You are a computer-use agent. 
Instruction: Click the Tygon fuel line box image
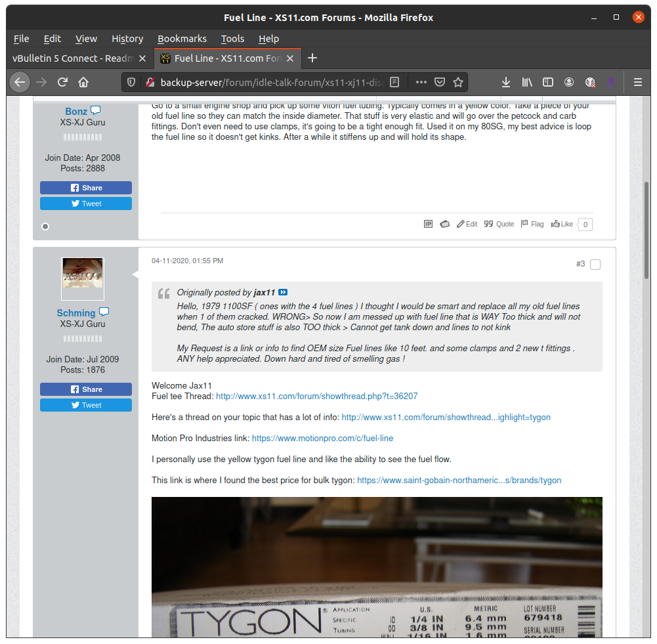pyautogui.click(x=377, y=567)
